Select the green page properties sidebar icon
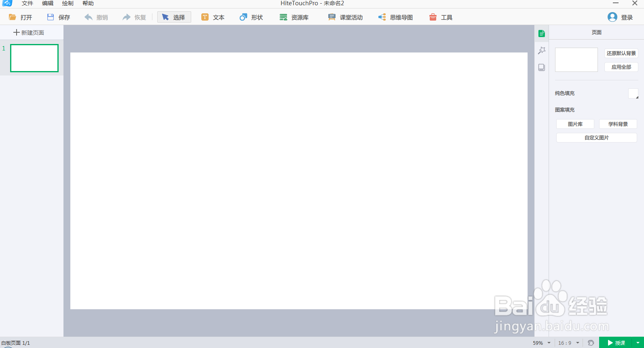This screenshot has height=348, width=644. [542, 34]
